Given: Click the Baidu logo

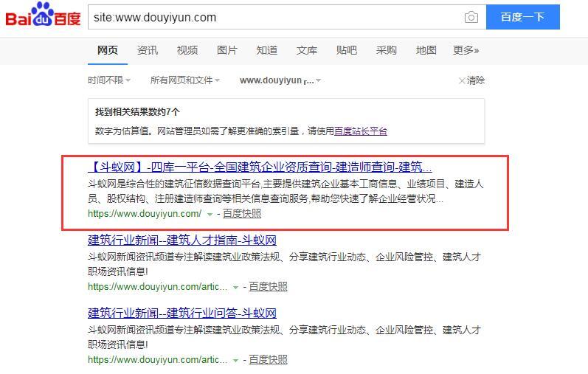Looking at the screenshot, I should click(43, 15).
